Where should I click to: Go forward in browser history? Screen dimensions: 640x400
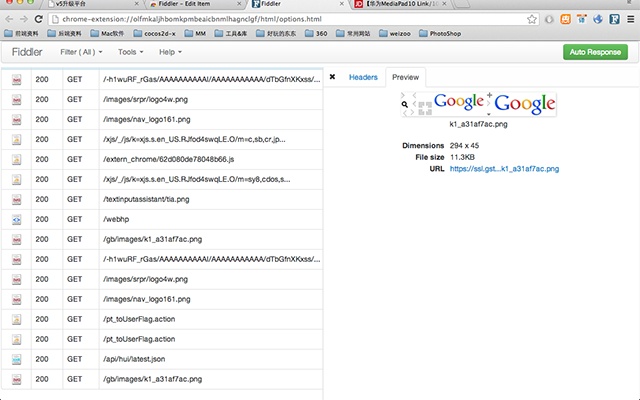tap(24, 19)
